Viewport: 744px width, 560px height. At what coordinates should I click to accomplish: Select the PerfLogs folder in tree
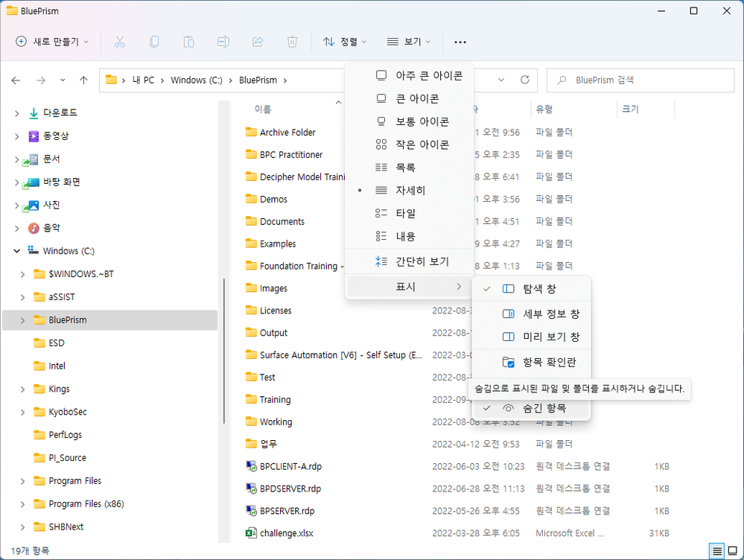pyautogui.click(x=58, y=435)
